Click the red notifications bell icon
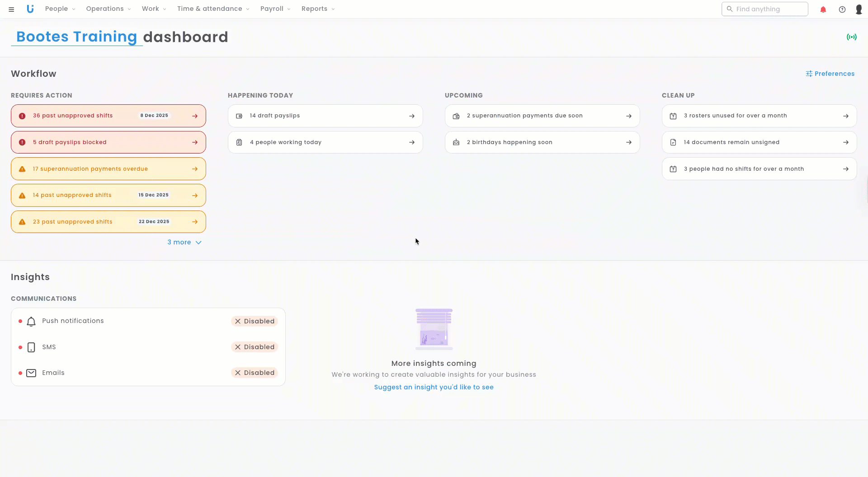This screenshot has height=477, width=868. 823,9
